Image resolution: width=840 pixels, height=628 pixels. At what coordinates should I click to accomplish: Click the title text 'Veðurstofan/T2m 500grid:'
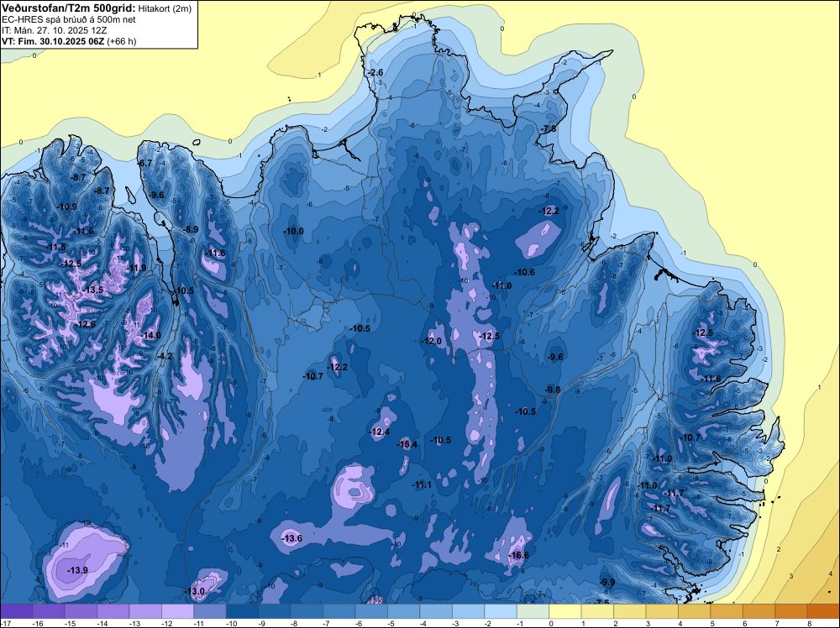click(69, 8)
